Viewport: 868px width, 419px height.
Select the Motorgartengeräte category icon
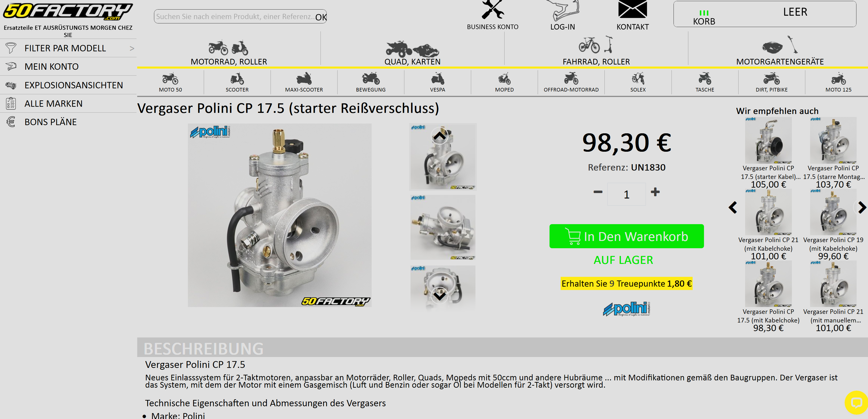pyautogui.click(x=780, y=45)
